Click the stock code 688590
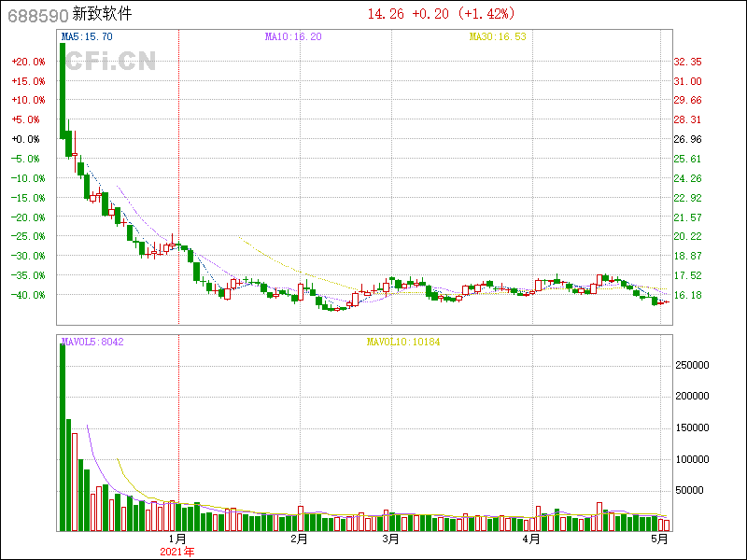 35,14
